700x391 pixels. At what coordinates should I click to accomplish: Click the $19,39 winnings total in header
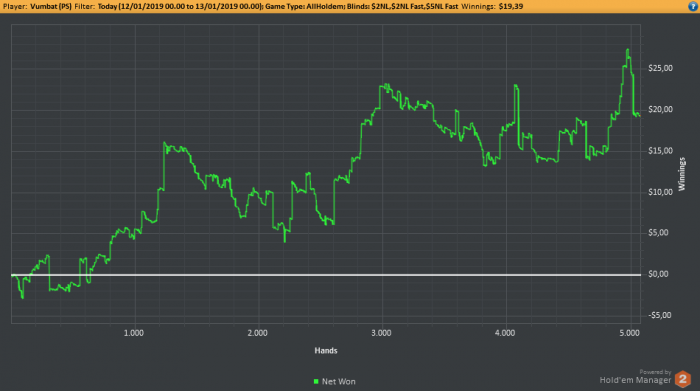click(511, 6)
